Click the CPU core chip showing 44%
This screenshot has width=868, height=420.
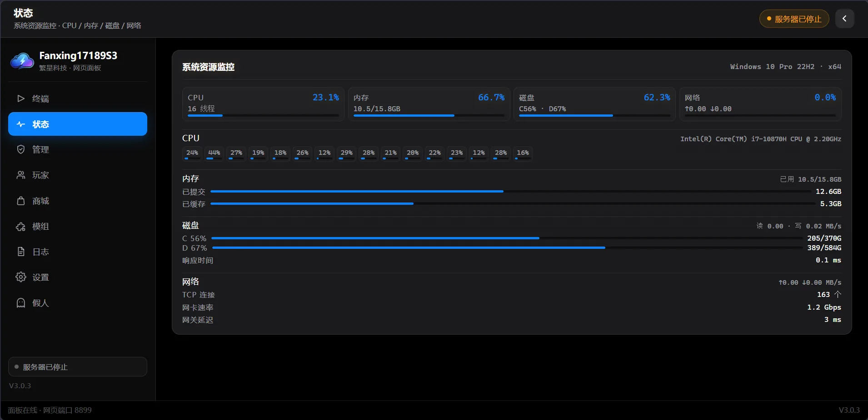click(x=214, y=154)
